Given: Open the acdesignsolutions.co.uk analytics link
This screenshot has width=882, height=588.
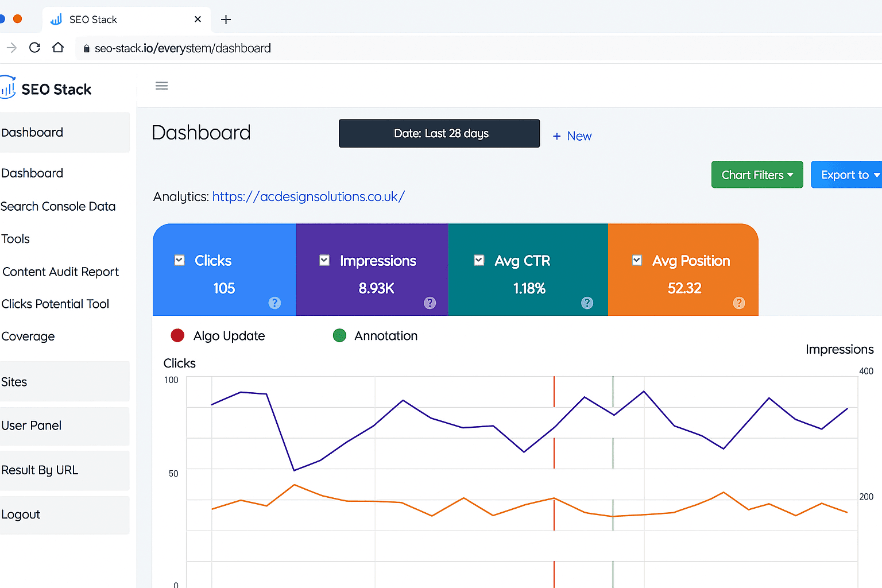Looking at the screenshot, I should tap(308, 196).
